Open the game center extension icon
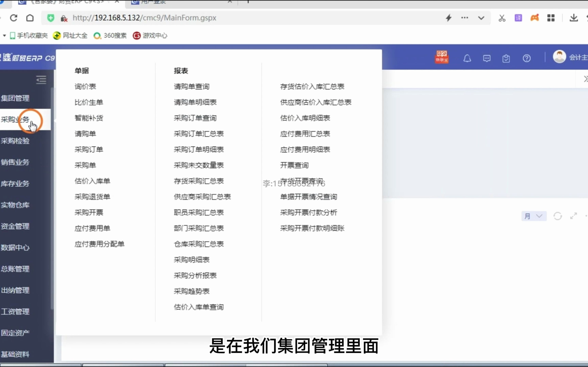Viewport: 588px width, 367px height. click(535, 18)
